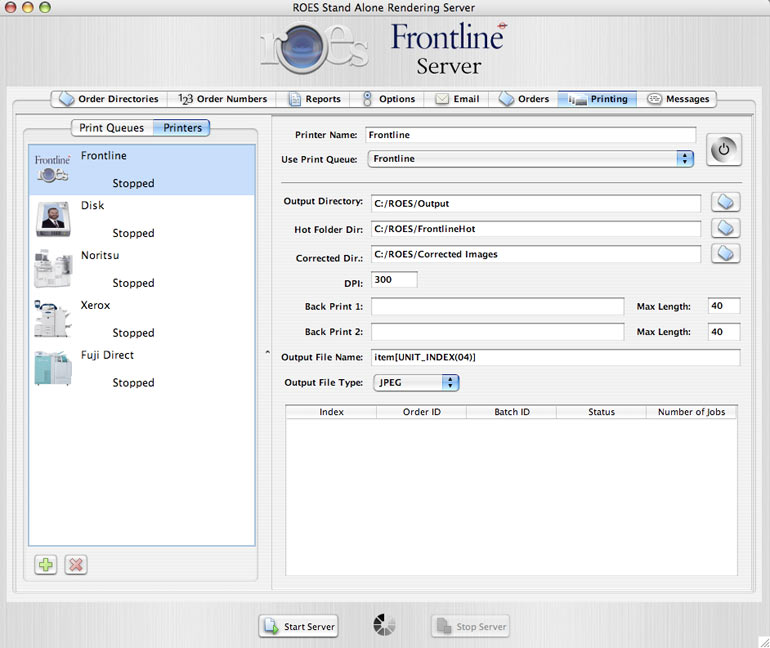Select the Xerox printer entry
The width and height of the screenshot is (770, 648).
(x=142, y=319)
